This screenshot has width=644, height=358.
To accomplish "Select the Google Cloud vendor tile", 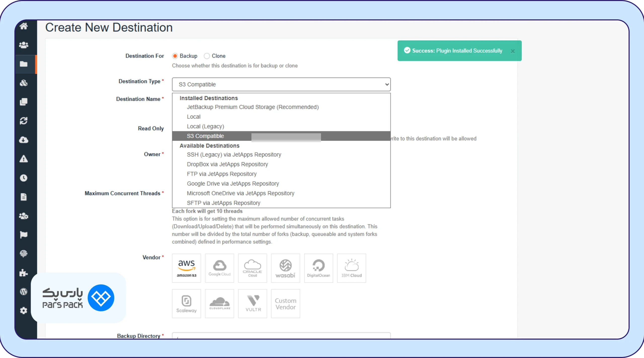I will (x=219, y=268).
